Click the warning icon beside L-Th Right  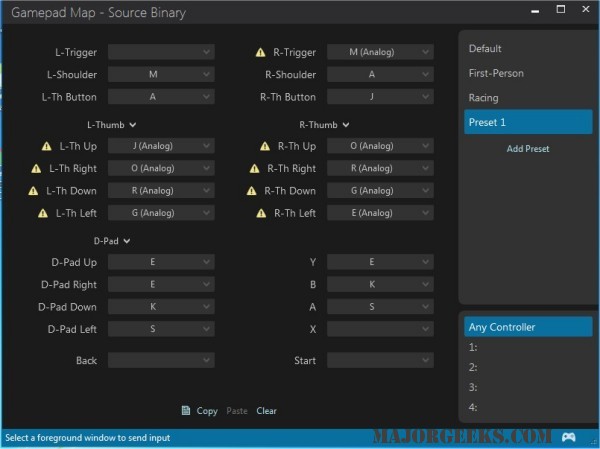coord(36,168)
